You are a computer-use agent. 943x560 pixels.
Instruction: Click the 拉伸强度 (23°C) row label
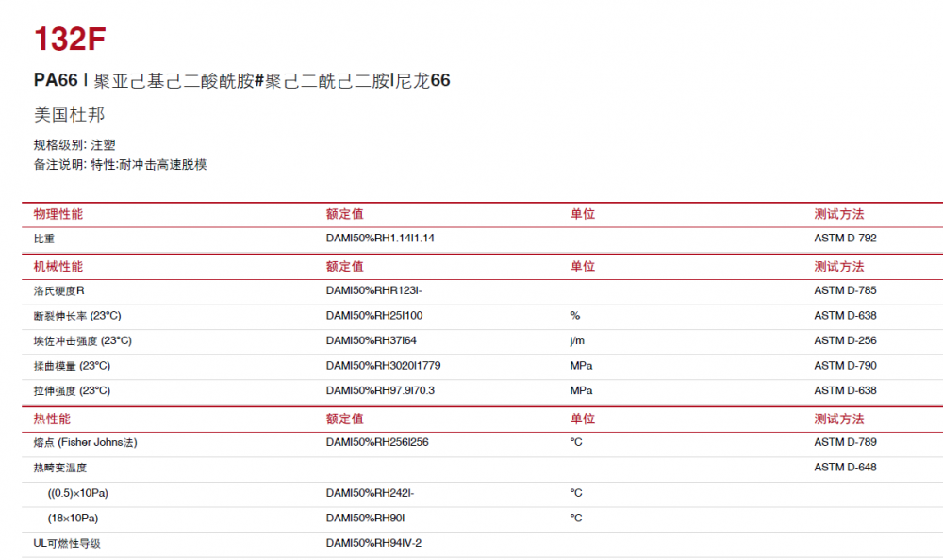[72, 390]
